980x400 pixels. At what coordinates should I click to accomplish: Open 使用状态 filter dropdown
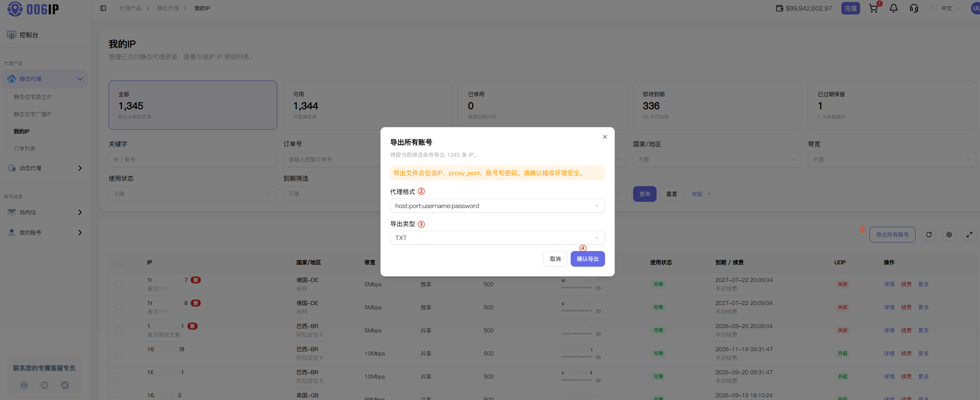193,194
